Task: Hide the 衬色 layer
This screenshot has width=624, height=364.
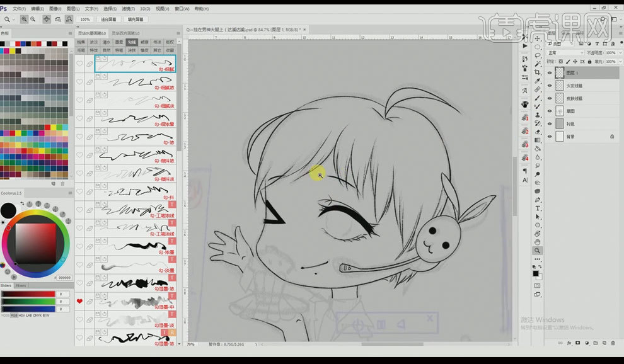Action: tap(550, 123)
